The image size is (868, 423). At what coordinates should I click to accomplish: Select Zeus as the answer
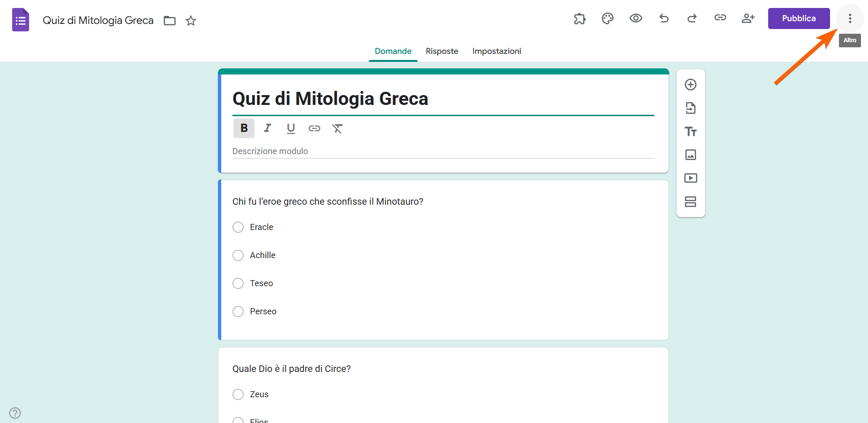(x=238, y=394)
